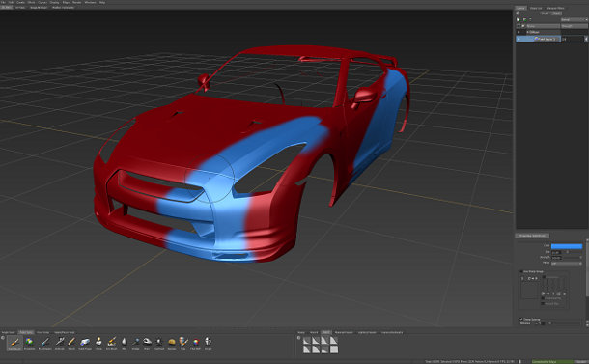Image resolution: width=589 pixels, height=364 pixels.
Task: Open the paint tools tray options menu
Action: (x=3, y=338)
